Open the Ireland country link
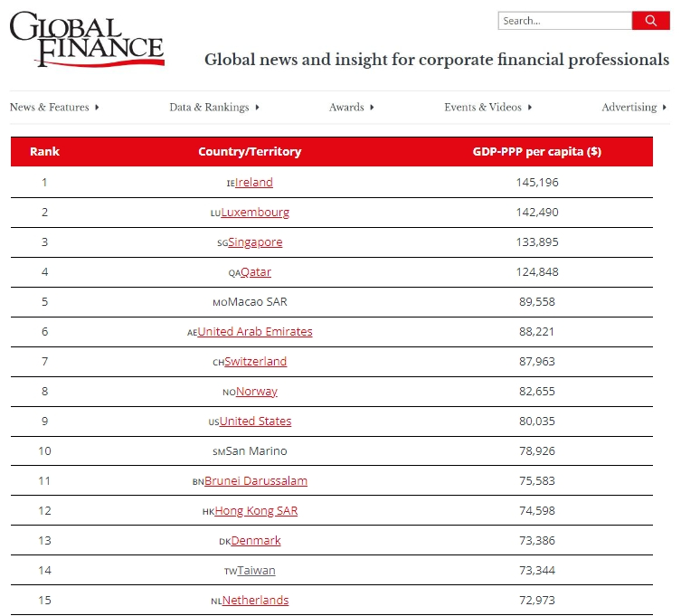The image size is (681, 616). pos(254,183)
